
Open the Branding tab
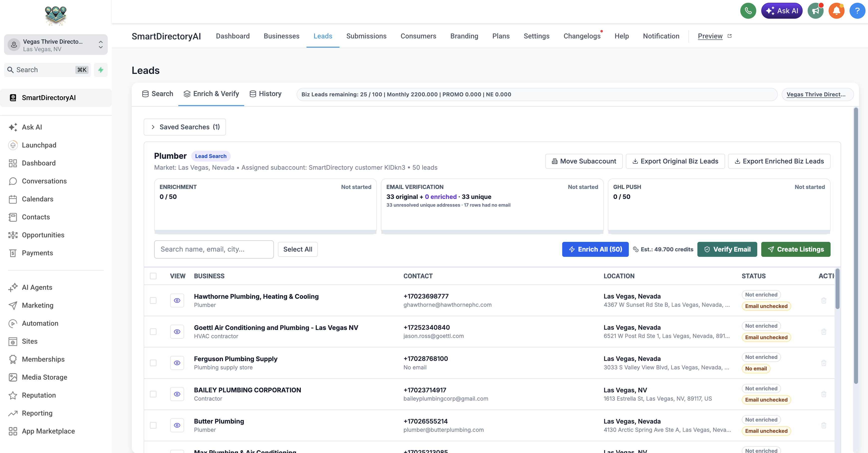coord(464,36)
